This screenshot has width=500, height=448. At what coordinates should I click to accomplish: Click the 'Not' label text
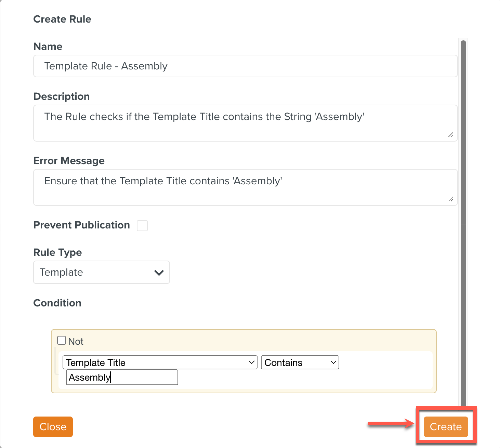tap(76, 341)
